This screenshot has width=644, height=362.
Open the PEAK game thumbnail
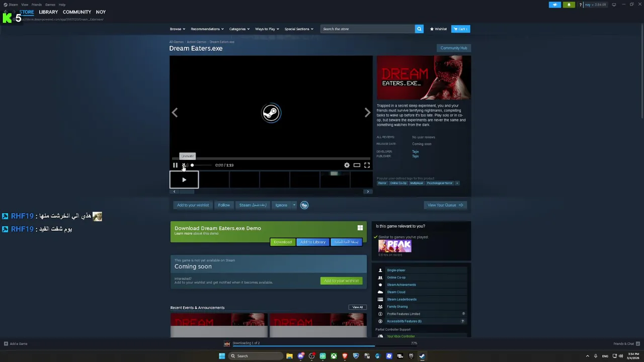click(395, 246)
